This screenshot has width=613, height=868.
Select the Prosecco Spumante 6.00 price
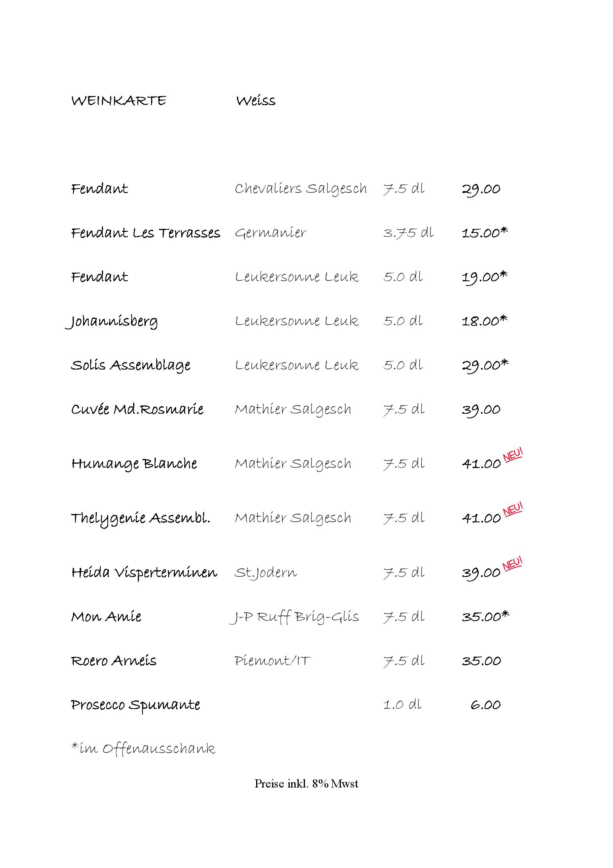coord(485,705)
